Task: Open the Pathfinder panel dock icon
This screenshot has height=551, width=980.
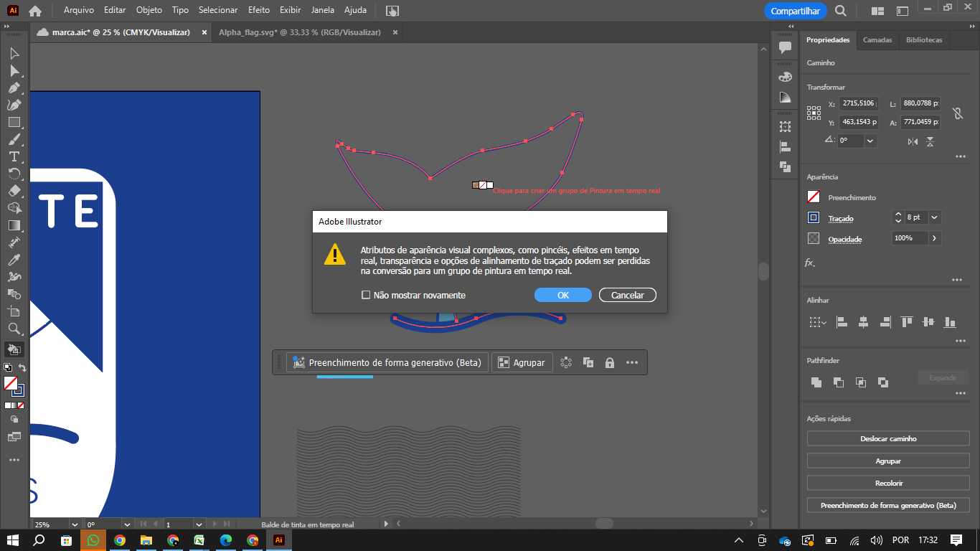Action: click(x=786, y=167)
